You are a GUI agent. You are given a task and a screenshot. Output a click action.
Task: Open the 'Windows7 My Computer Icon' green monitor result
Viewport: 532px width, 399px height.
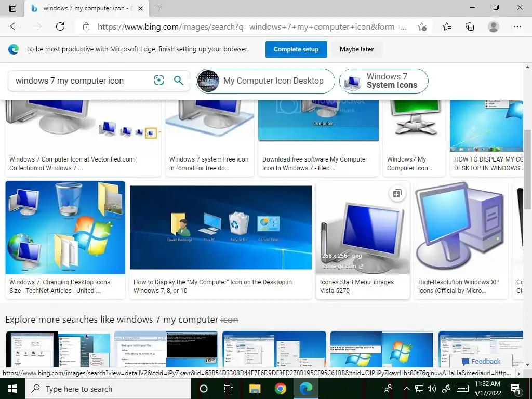coord(414,138)
